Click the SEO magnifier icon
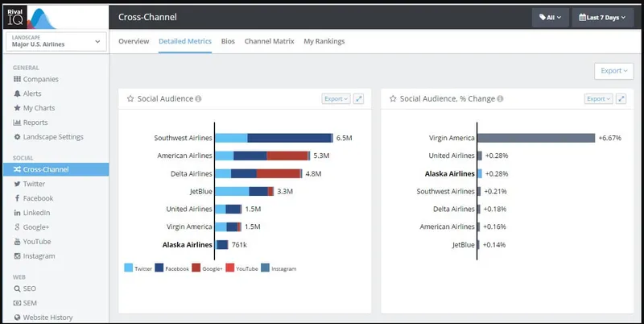The image size is (644, 324). (x=17, y=289)
